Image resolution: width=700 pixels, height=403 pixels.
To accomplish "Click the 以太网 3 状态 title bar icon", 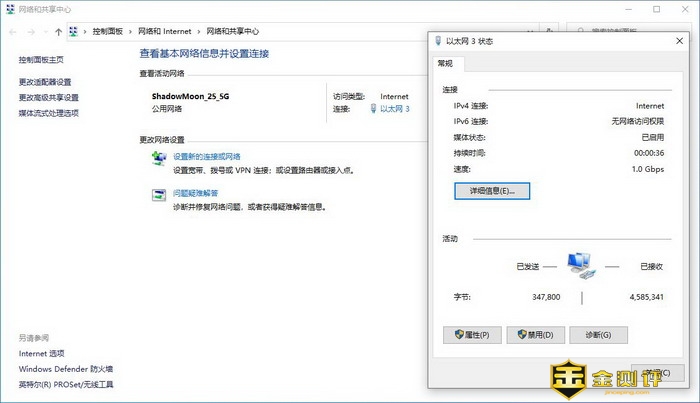I will 439,41.
